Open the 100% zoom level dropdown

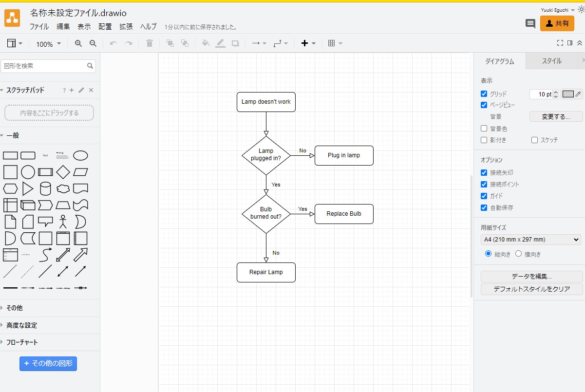click(48, 43)
